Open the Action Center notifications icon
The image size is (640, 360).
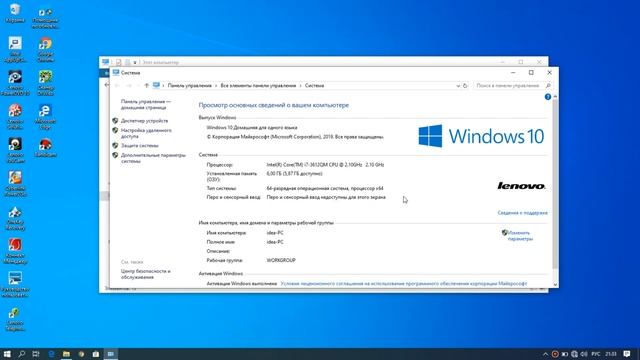click(627, 354)
